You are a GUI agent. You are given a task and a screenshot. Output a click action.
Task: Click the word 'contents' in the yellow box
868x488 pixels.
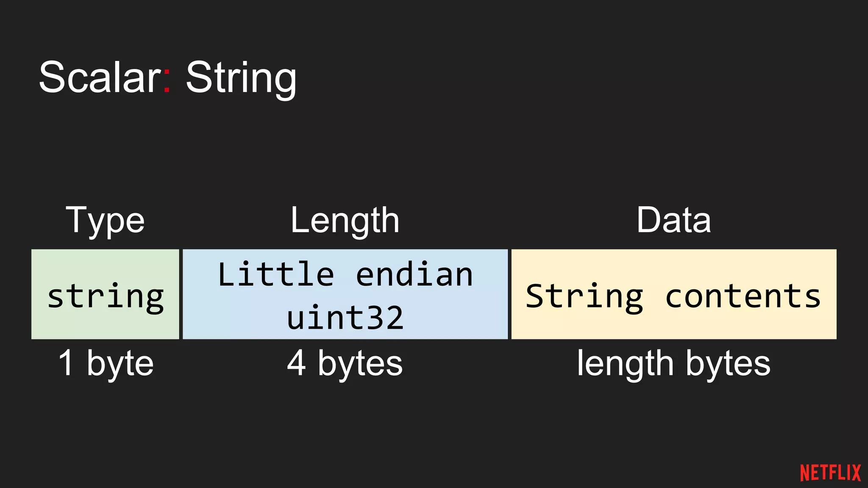[743, 296]
